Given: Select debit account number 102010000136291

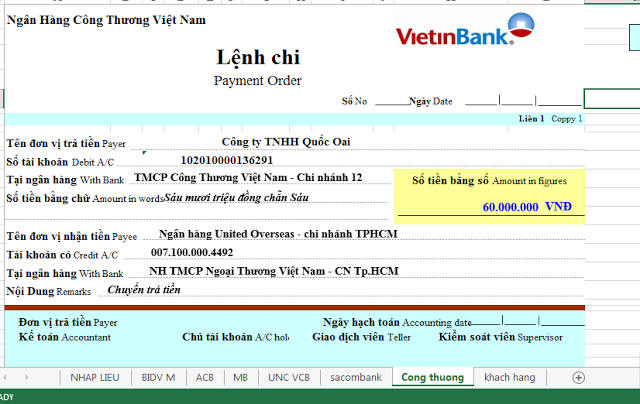Looking at the screenshot, I should pos(225,160).
